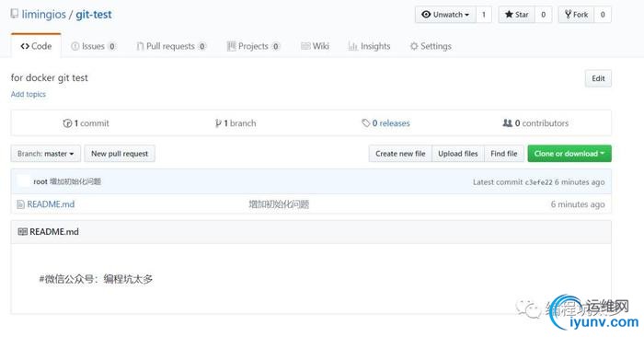Click the fork icon on Fork button
The height and width of the screenshot is (337, 644).
[x=568, y=15]
